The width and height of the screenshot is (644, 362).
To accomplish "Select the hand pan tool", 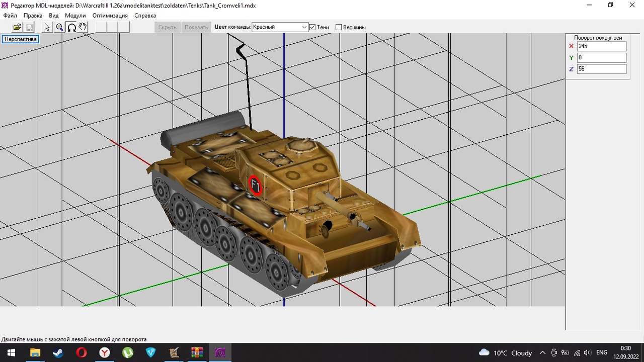I will 83,27.
